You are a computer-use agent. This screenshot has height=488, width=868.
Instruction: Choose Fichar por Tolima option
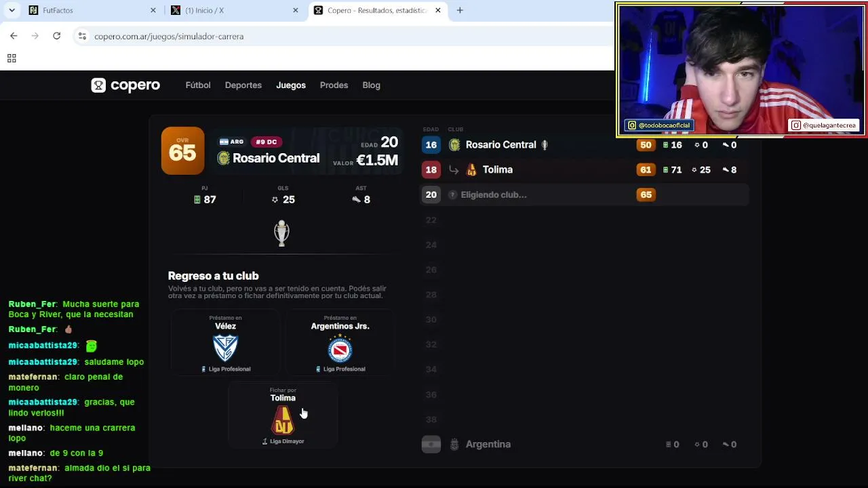[x=283, y=415]
